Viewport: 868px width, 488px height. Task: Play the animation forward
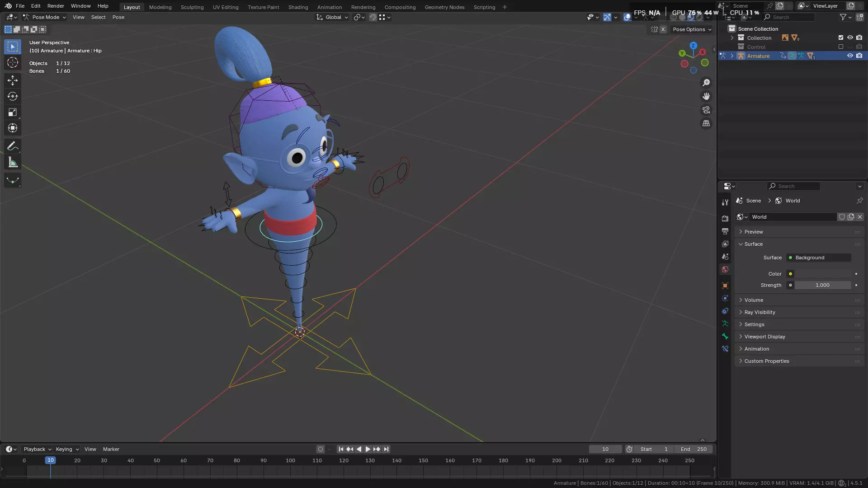[x=368, y=449]
